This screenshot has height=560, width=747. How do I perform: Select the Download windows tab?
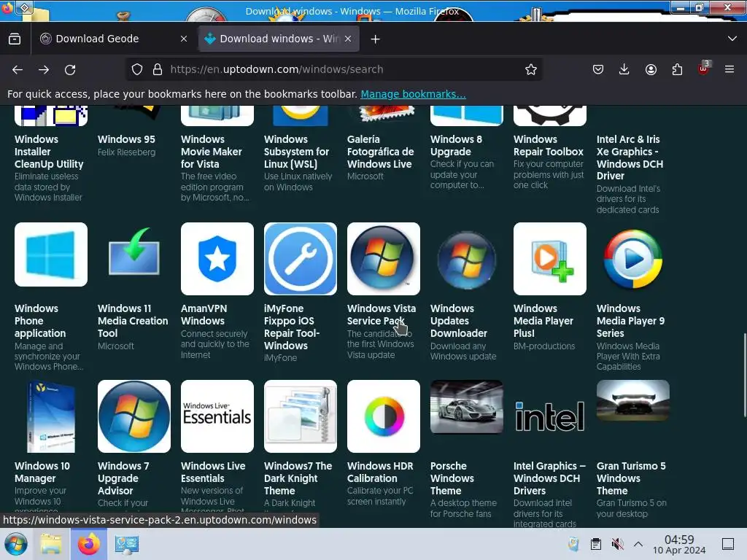(279, 39)
